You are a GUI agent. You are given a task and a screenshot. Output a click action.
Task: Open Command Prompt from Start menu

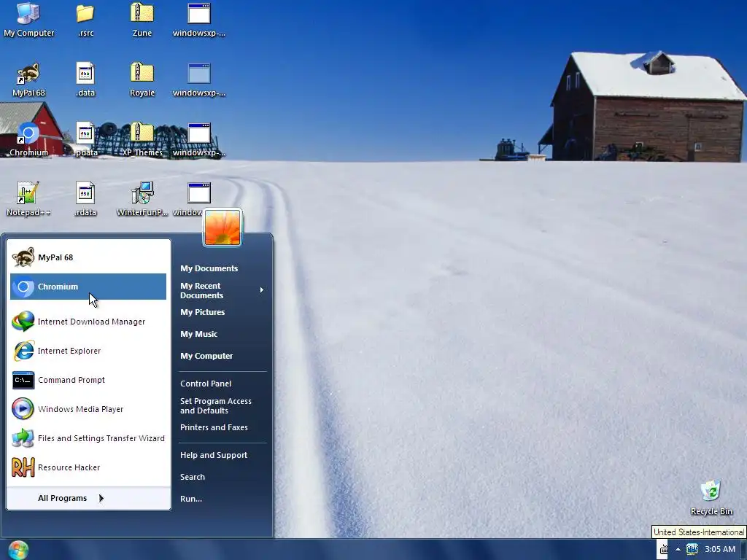coord(88,380)
